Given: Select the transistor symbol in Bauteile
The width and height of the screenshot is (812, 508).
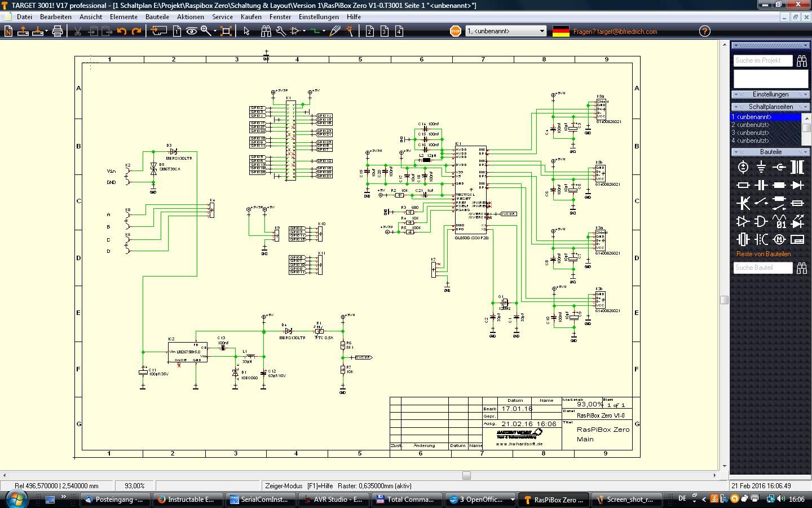Looking at the screenshot, I should click(x=743, y=203).
